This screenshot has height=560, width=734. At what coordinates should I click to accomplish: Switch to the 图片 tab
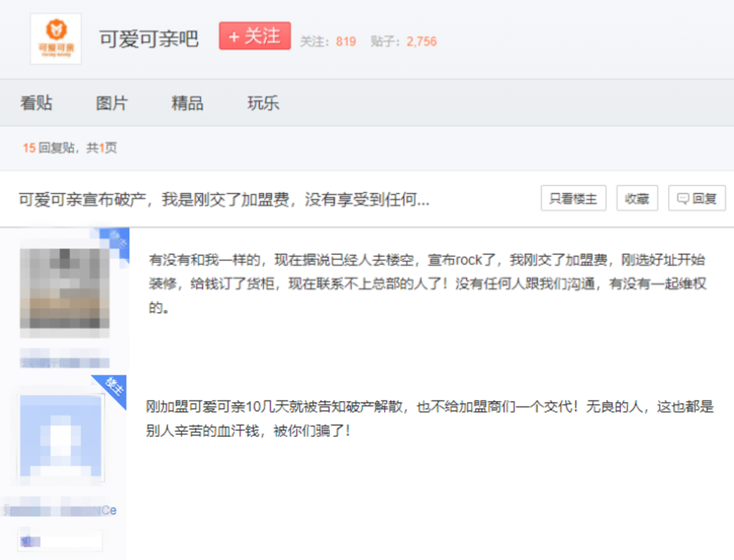point(111,103)
